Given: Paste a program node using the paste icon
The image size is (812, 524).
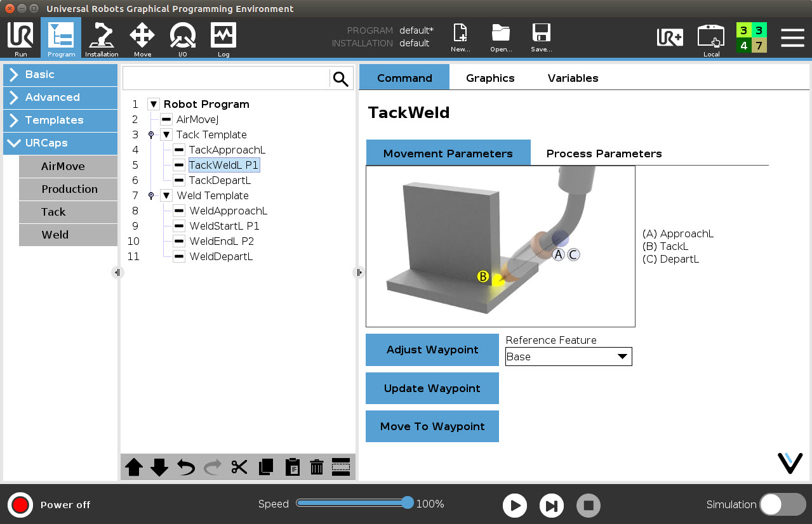Looking at the screenshot, I should point(292,467).
